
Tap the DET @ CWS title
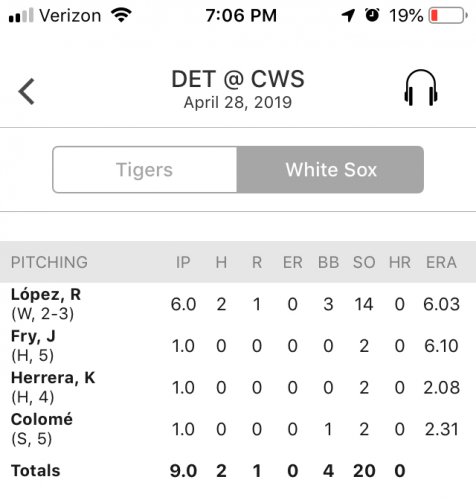pos(238,79)
